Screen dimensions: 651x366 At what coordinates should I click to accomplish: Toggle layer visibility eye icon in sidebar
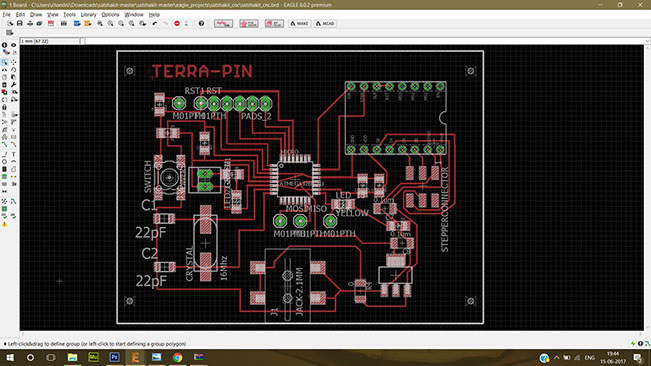(x=14, y=45)
